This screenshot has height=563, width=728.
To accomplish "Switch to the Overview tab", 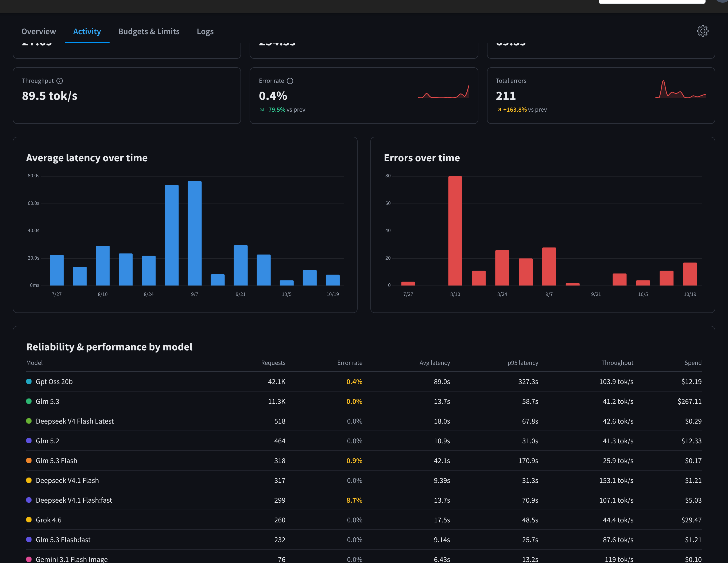I will click(x=39, y=31).
